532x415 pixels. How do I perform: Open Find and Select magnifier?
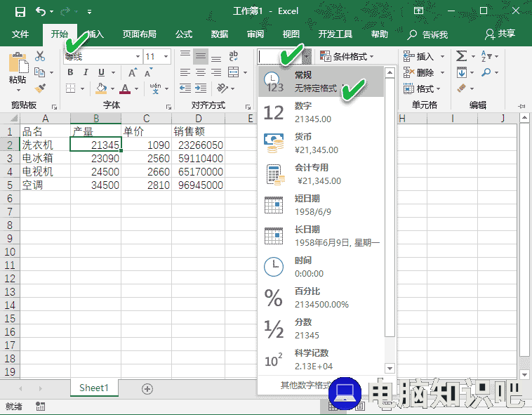[x=486, y=72]
